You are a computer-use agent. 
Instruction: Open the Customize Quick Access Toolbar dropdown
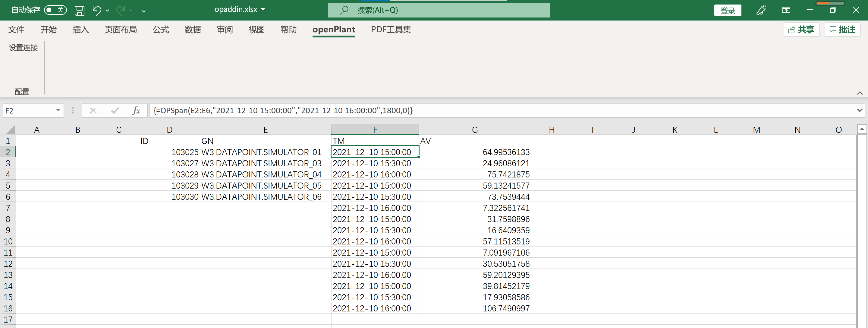(144, 11)
